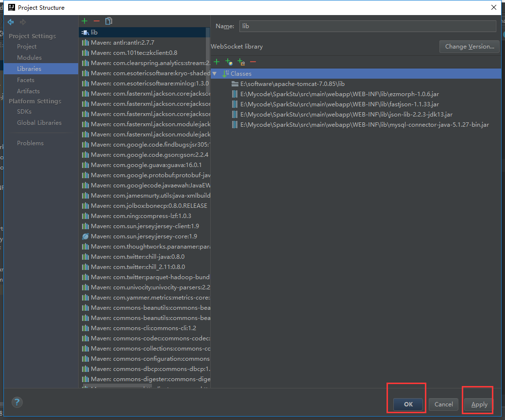Click the ezmorph jar file icon
Image resolution: width=505 pixels, height=420 pixels.
(235, 94)
